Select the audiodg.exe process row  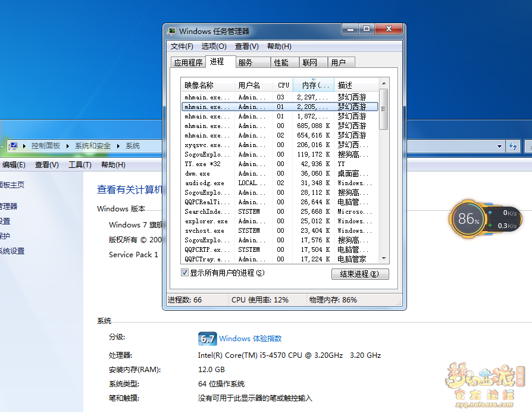click(280, 183)
